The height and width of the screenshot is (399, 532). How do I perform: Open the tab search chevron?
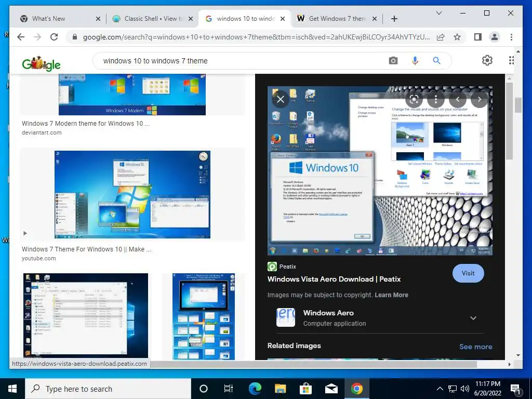pyautogui.click(x=438, y=13)
